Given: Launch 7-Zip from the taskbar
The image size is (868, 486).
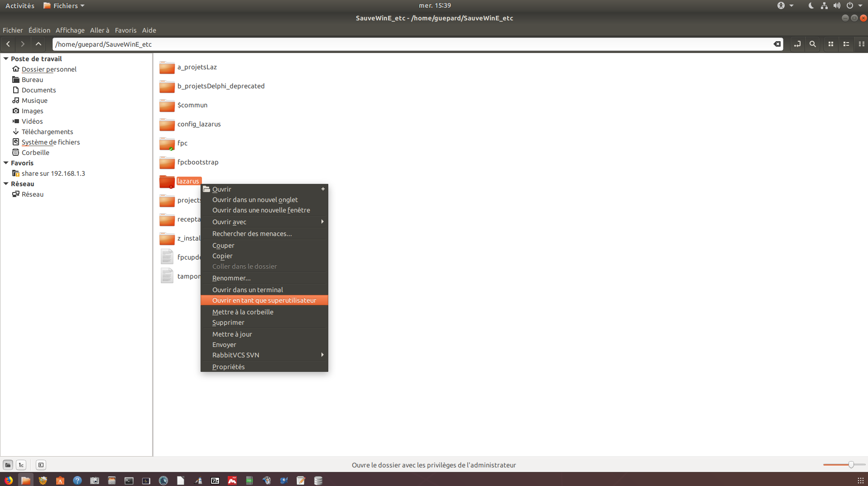Looking at the screenshot, I should [x=215, y=480].
